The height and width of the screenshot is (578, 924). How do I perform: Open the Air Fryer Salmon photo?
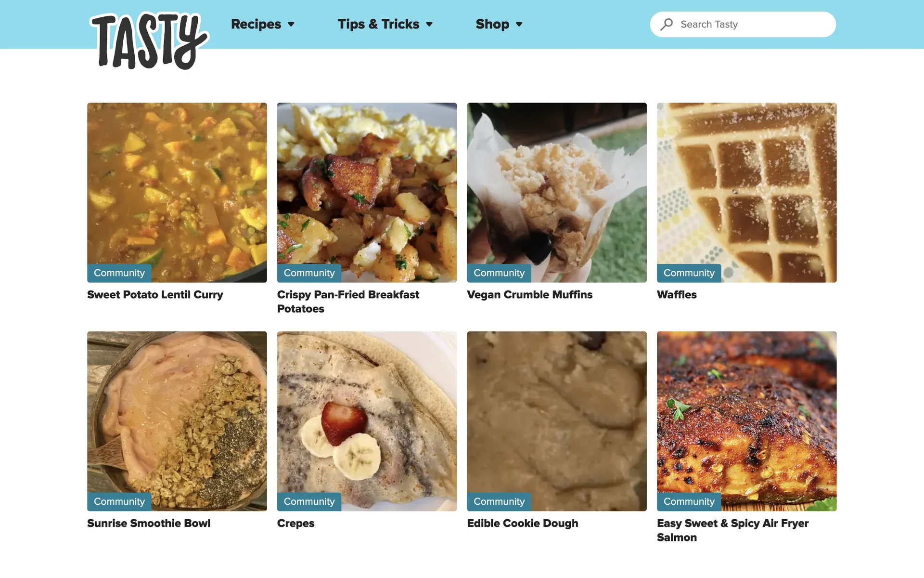pos(746,421)
